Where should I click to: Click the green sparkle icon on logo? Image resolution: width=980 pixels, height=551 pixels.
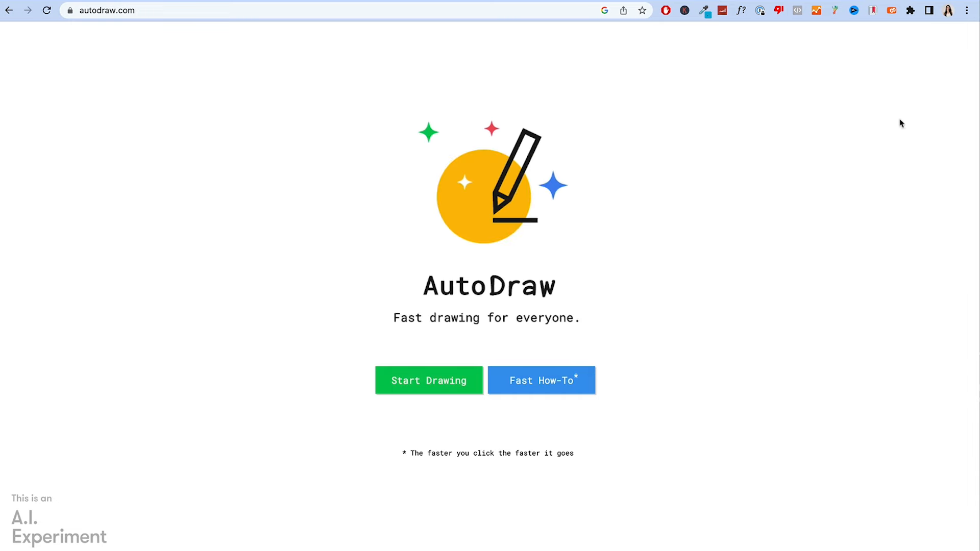[x=428, y=133]
